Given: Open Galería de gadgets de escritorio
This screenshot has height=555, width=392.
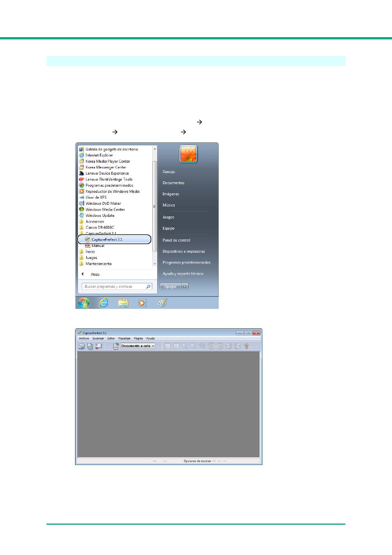Looking at the screenshot, I should point(109,149).
